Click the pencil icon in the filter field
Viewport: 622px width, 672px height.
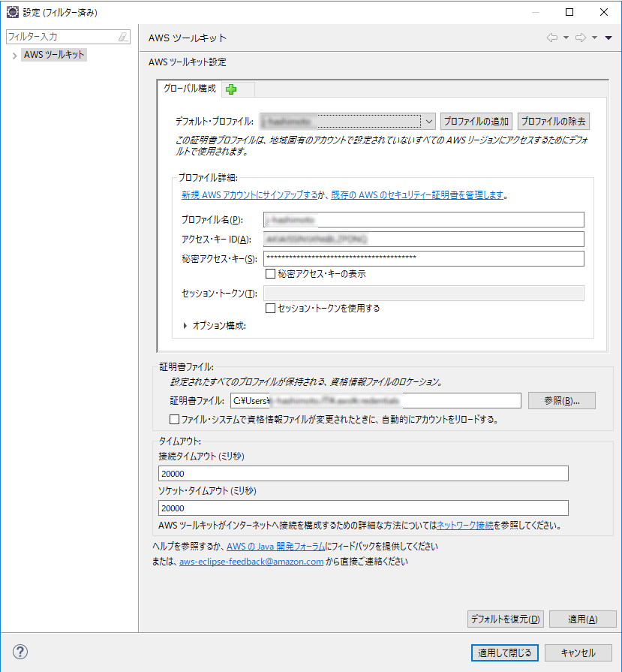(x=125, y=36)
